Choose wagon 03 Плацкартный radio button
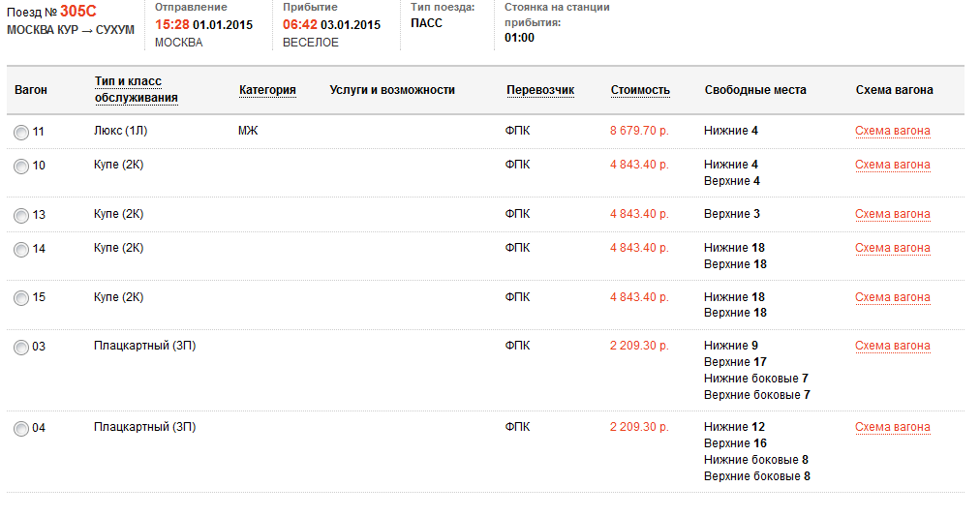Image resolution: width=980 pixels, height=517 pixels. pyautogui.click(x=21, y=348)
